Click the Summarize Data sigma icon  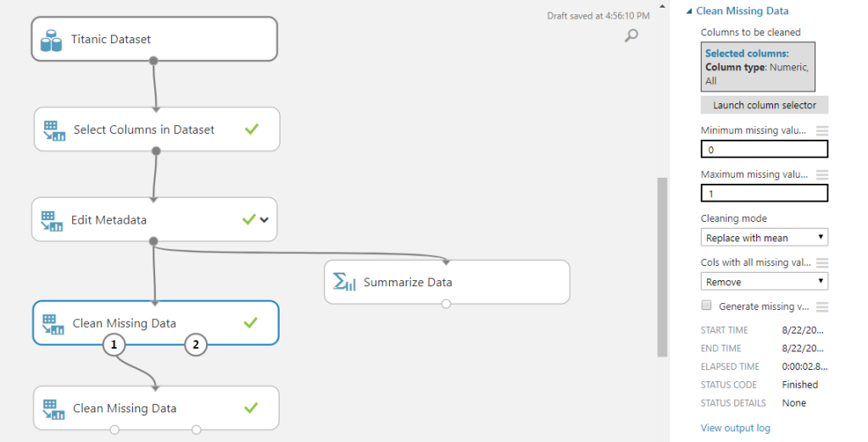coord(344,282)
